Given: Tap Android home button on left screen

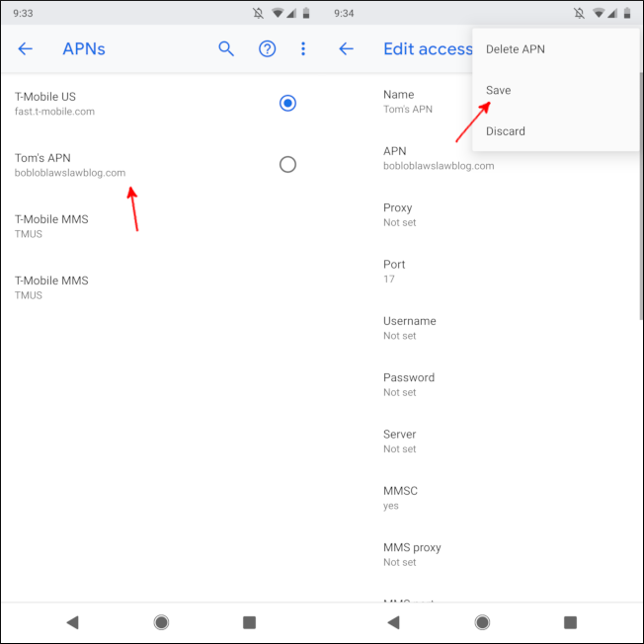Looking at the screenshot, I should [161, 622].
